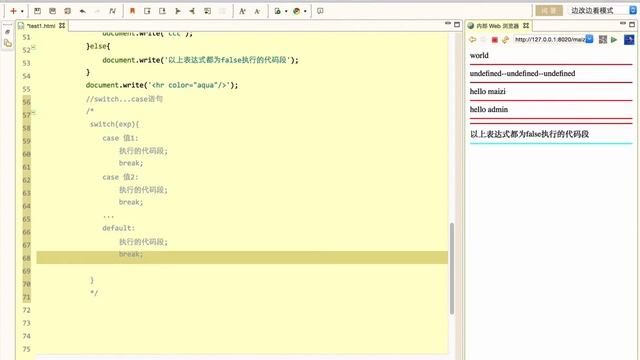Click the second box icon after the bookmark
Image resolution: width=640 pixels, height=360 pixels.
point(162,11)
